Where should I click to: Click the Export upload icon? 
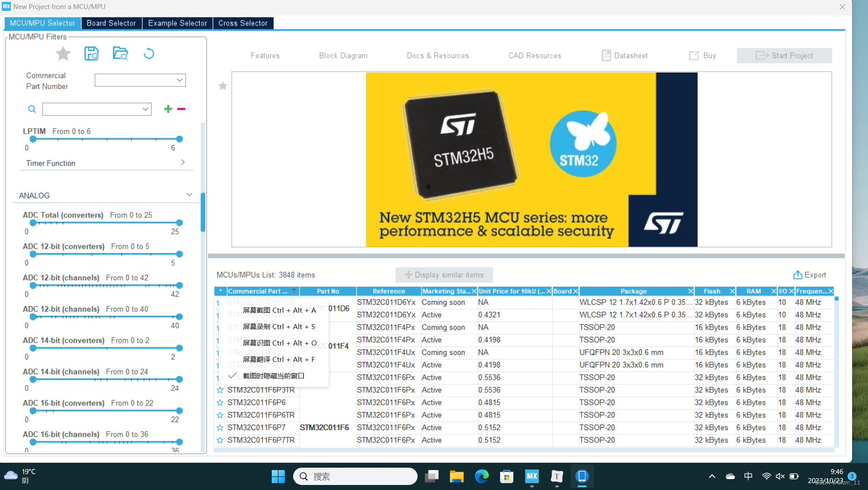[x=797, y=275]
